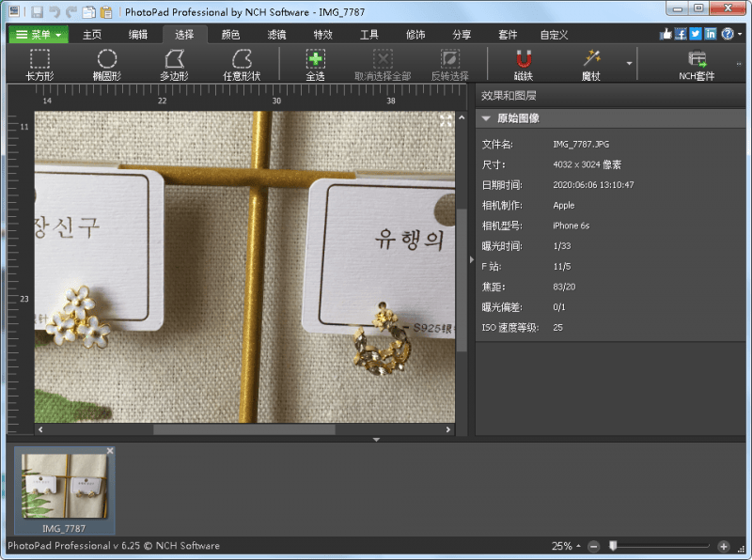Select the 椭圆形 ellipse selection tool
The width and height of the screenshot is (752, 560).
106,64
